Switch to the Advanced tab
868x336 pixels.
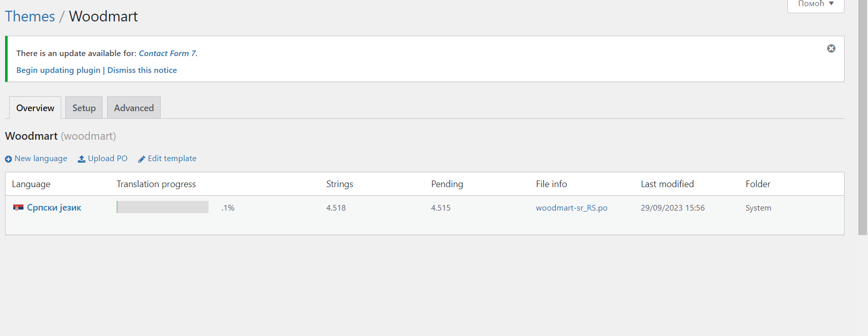[134, 108]
